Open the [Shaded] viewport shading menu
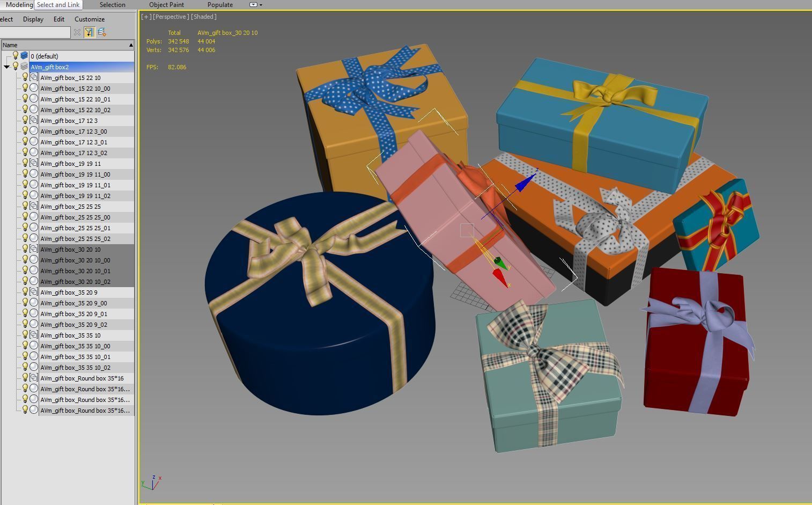This screenshot has width=812, height=505. click(204, 17)
